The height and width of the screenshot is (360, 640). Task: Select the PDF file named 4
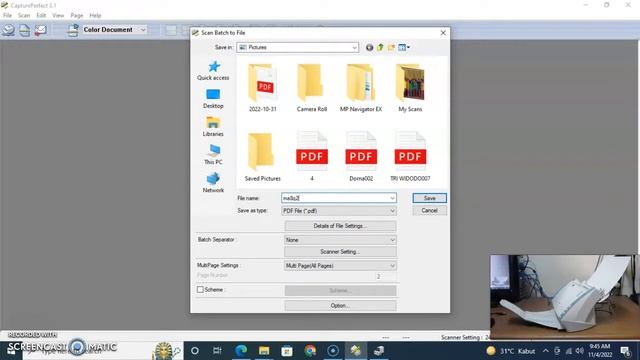[x=312, y=157]
